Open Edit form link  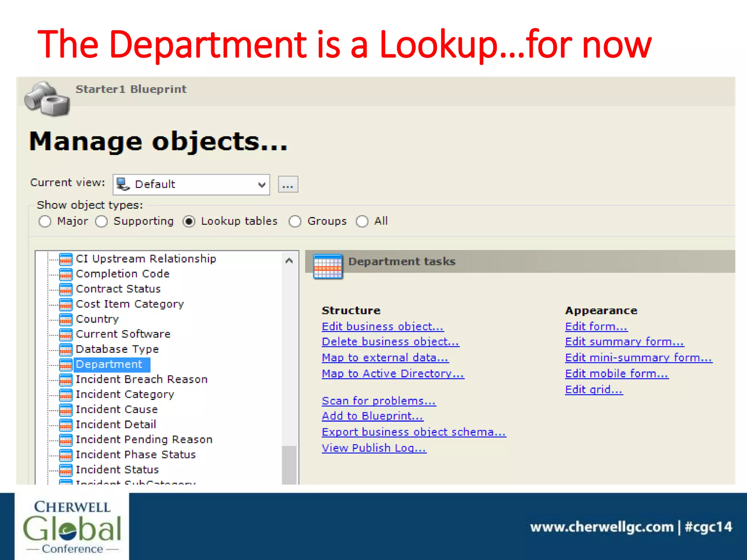click(596, 326)
